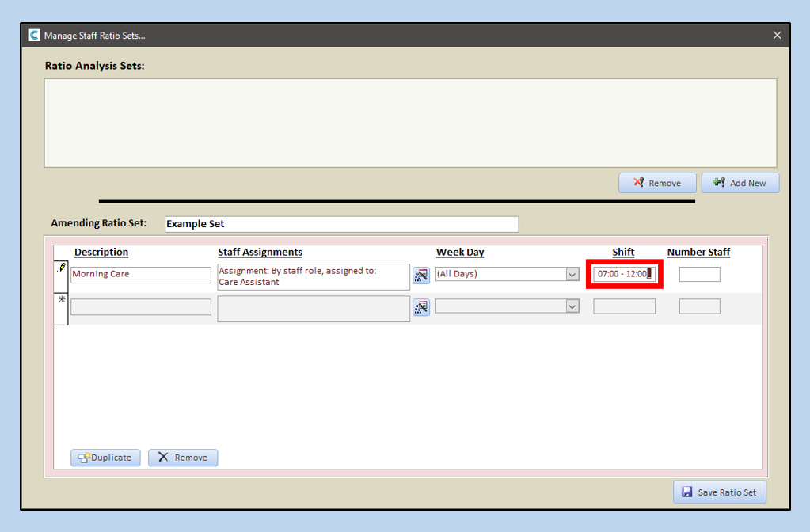This screenshot has height=532, width=810.
Task: Click into the Shift field showing 07:00 - 12:00
Action: point(623,274)
